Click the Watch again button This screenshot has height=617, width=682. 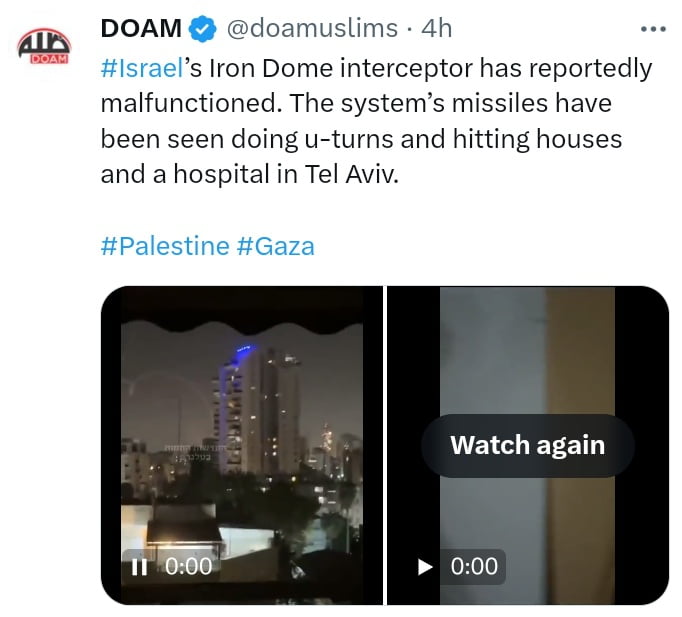click(527, 445)
